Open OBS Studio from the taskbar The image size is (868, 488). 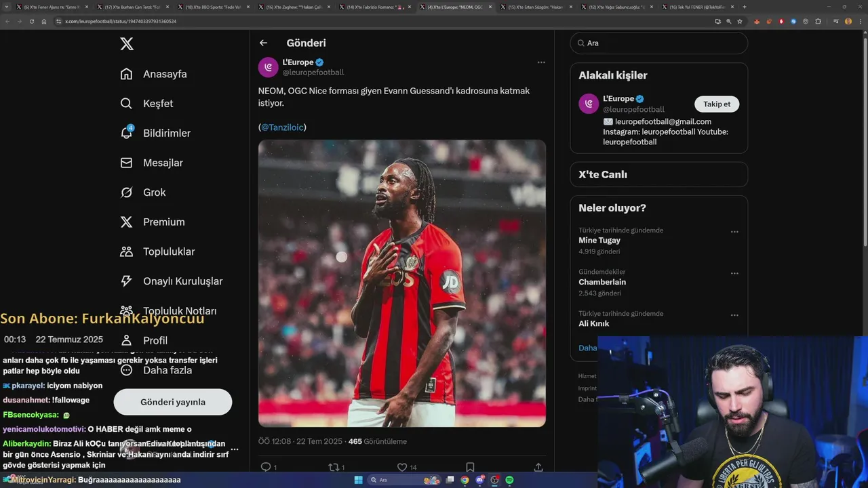(x=494, y=480)
